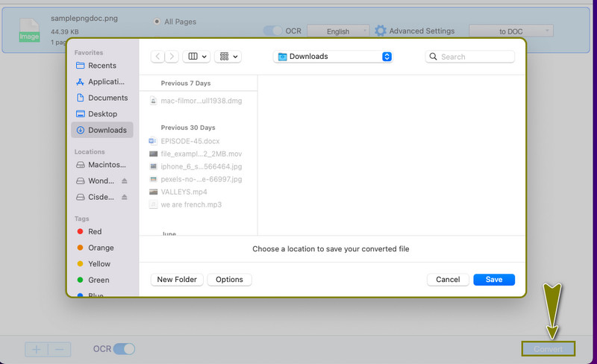Screen dimensions: 597x364
Task: Click the forward navigation arrow
Action: coord(172,56)
